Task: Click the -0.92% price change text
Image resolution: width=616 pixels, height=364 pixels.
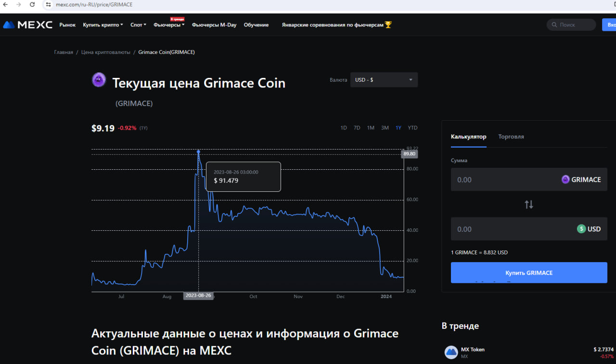Action: [x=128, y=128]
